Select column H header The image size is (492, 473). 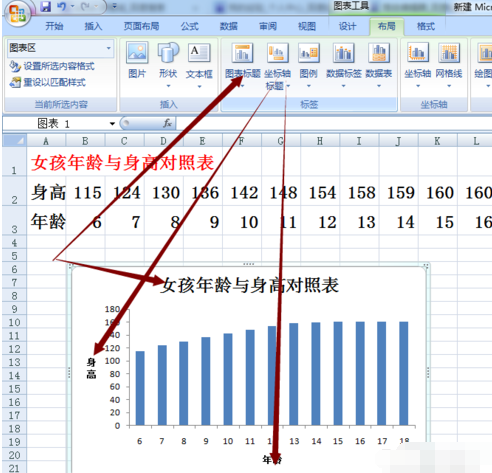pos(320,141)
